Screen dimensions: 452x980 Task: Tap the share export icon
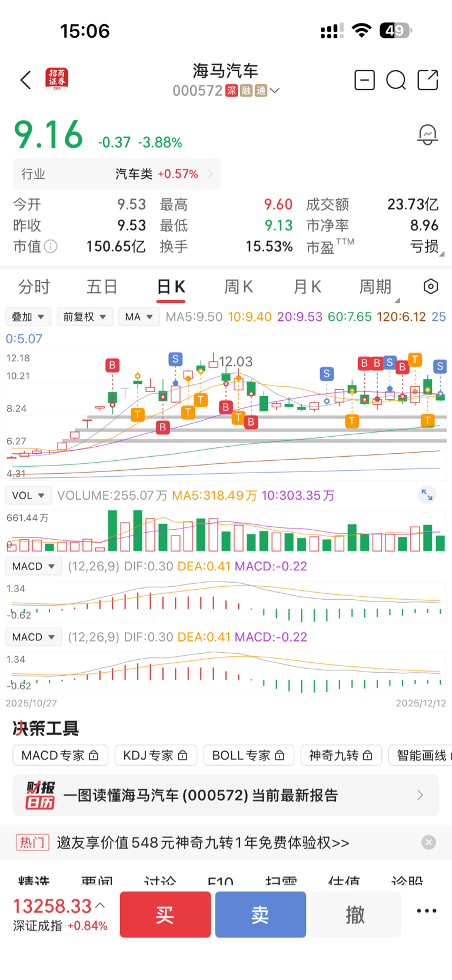click(428, 79)
